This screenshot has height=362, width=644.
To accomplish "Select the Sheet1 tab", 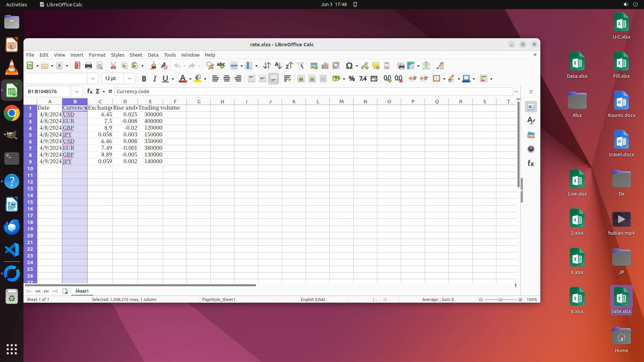I will pos(82,291).
